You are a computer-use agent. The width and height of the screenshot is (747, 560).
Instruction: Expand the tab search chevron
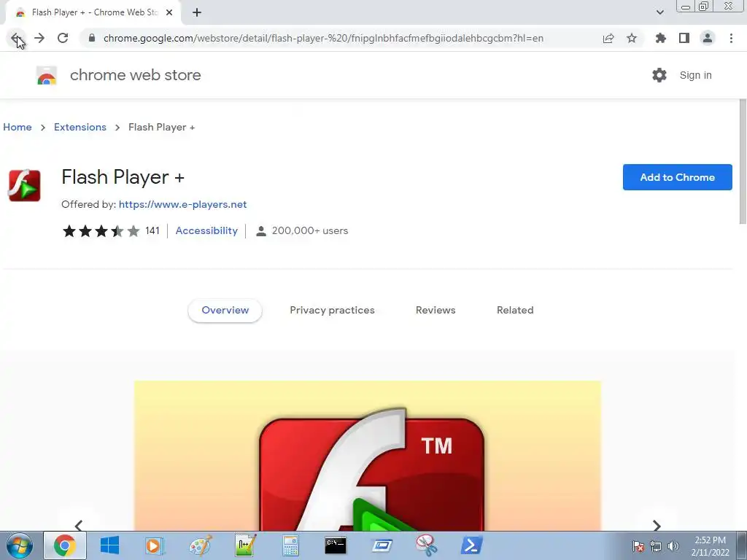point(660,12)
